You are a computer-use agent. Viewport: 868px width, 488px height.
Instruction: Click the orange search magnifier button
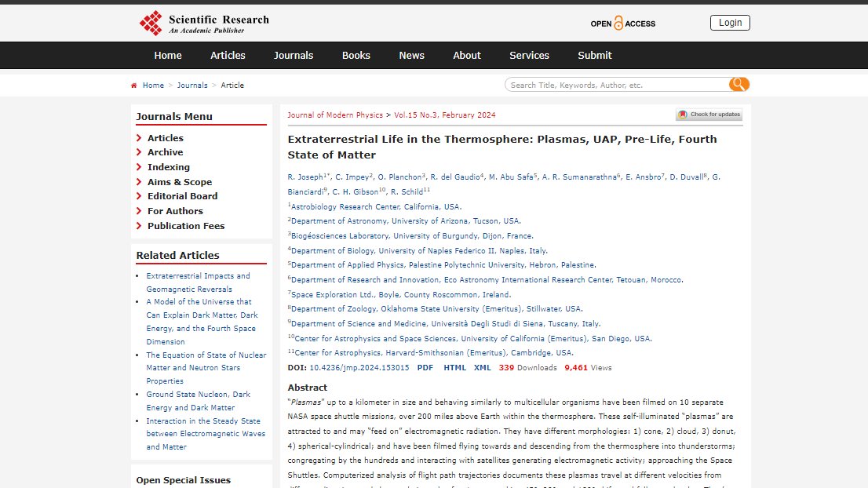pyautogui.click(x=739, y=84)
